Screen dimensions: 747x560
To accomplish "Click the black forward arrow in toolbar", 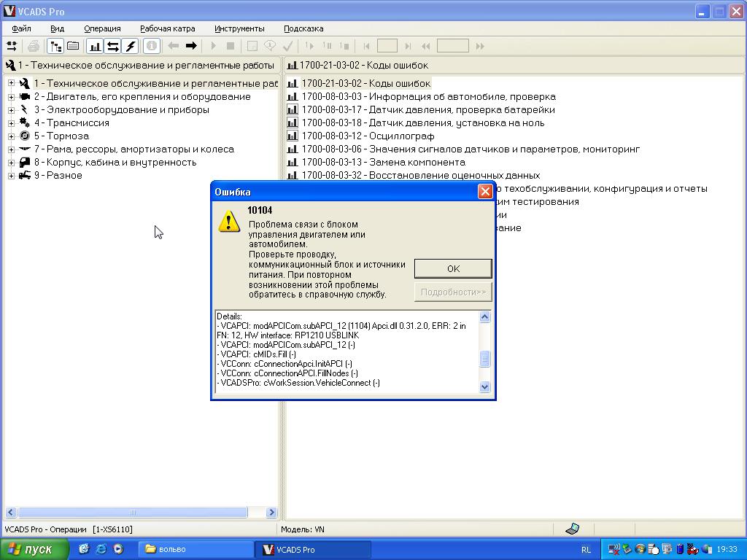I will [191, 46].
